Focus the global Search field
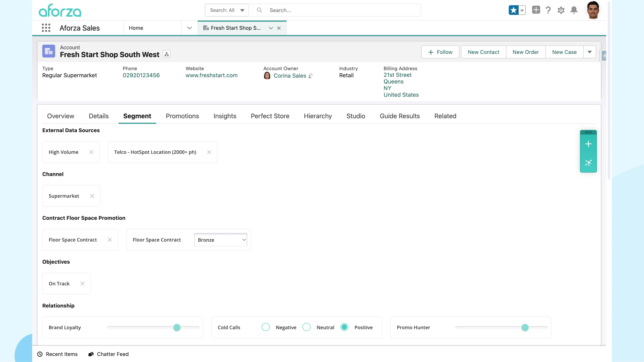The width and height of the screenshot is (644, 362). (335, 10)
